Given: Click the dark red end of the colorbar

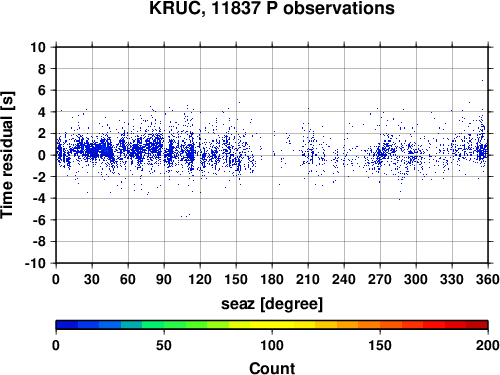Looking at the screenshot, I should coord(477,325).
